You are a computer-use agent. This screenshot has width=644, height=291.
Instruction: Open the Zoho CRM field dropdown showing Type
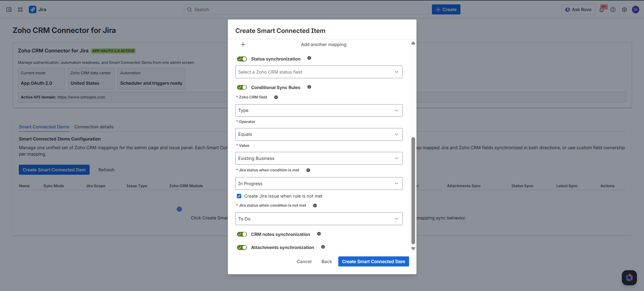(x=319, y=110)
